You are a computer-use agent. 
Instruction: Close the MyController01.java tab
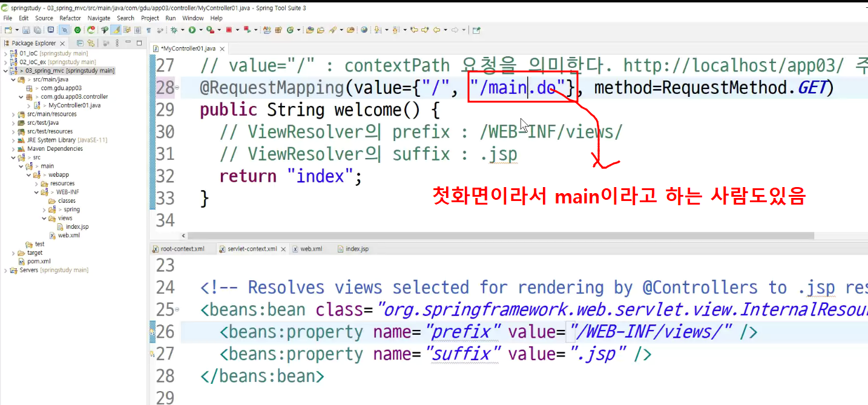point(222,48)
